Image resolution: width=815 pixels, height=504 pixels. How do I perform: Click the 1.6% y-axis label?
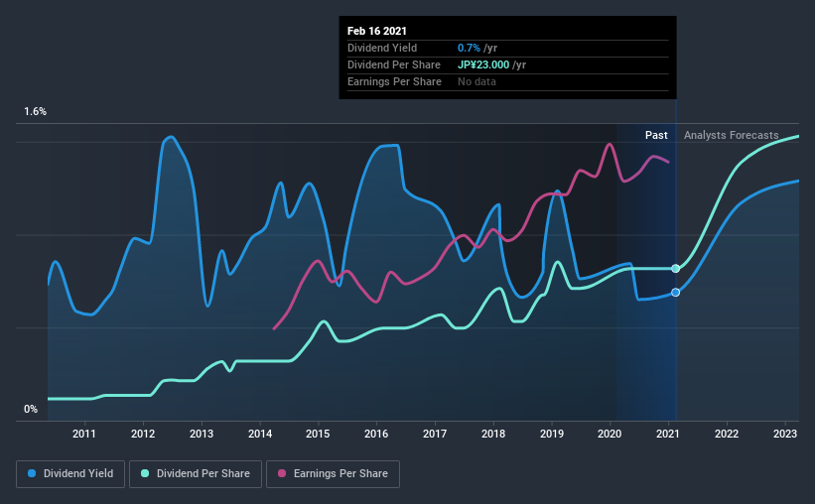point(35,111)
